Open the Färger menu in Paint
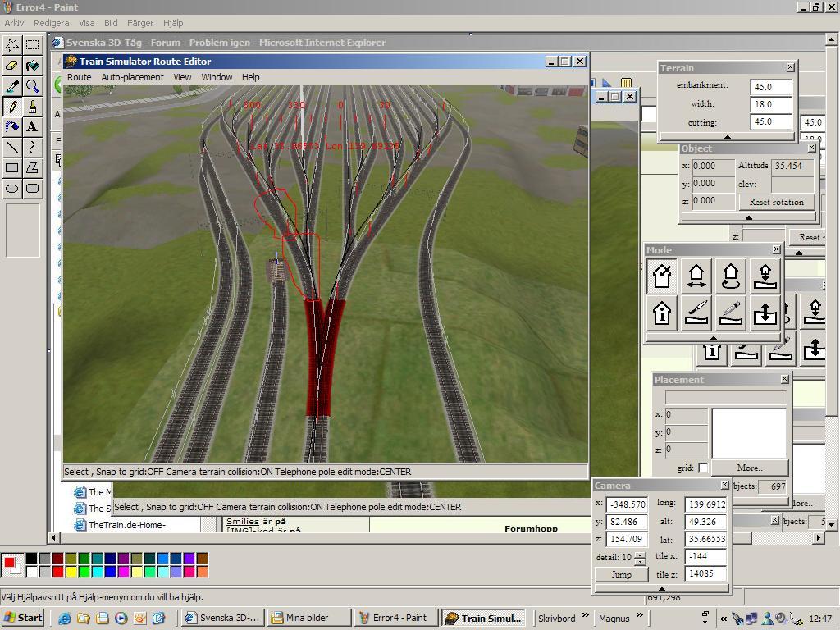 point(139,23)
